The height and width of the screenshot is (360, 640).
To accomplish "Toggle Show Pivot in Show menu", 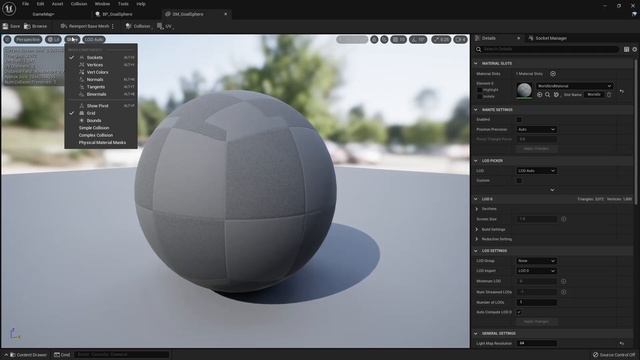I will click(x=101, y=106).
